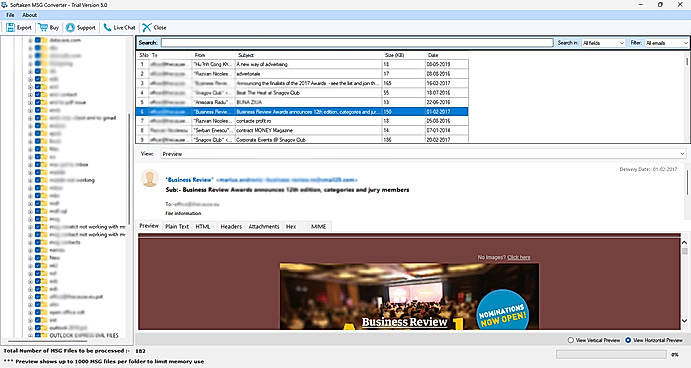The image size is (691, 368).
Task: Click the export progress bar
Action: (611, 354)
